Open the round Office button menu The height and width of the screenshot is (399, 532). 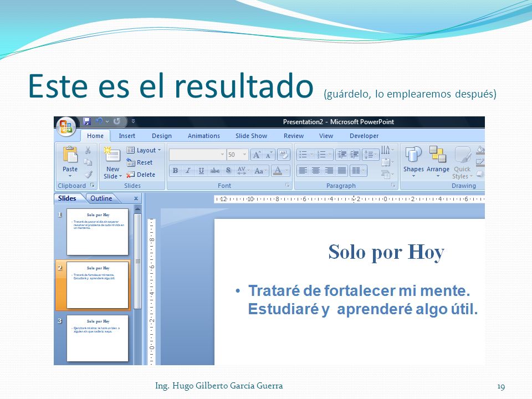coord(66,126)
